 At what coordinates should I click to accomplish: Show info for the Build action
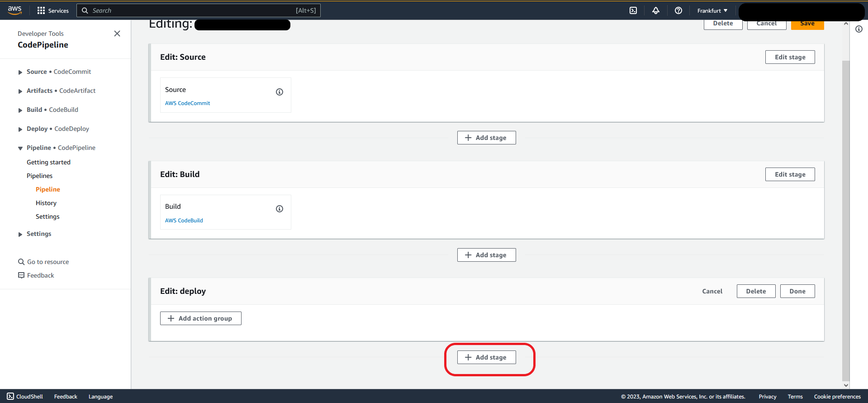(x=280, y=209)
